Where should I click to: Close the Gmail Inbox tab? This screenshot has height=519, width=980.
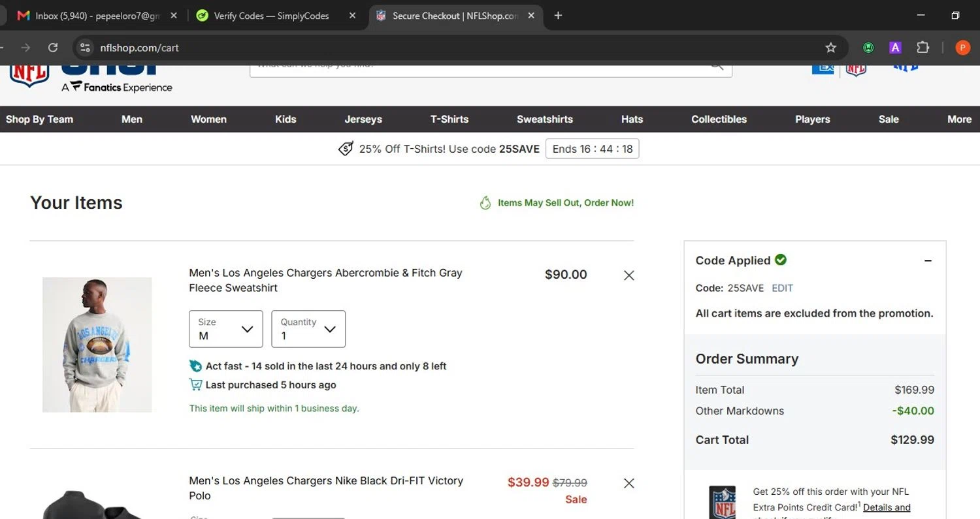click(174, 16)
